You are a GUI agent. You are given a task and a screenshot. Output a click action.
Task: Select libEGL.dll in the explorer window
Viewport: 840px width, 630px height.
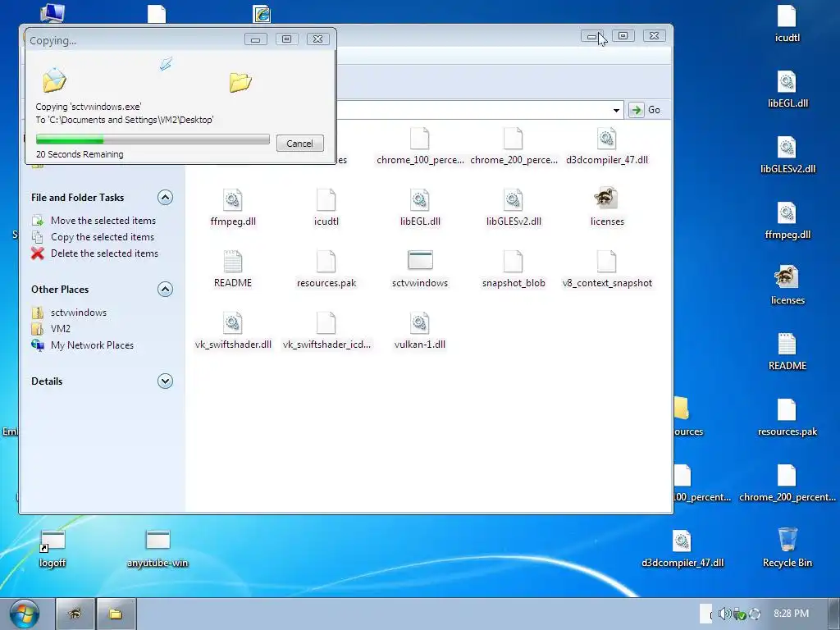[420, 208]
